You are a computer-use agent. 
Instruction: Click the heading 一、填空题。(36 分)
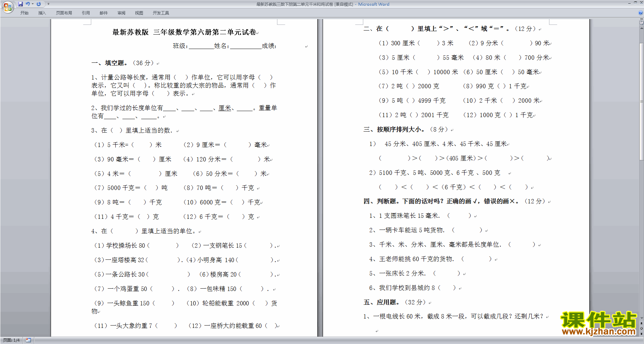point(123,63)
